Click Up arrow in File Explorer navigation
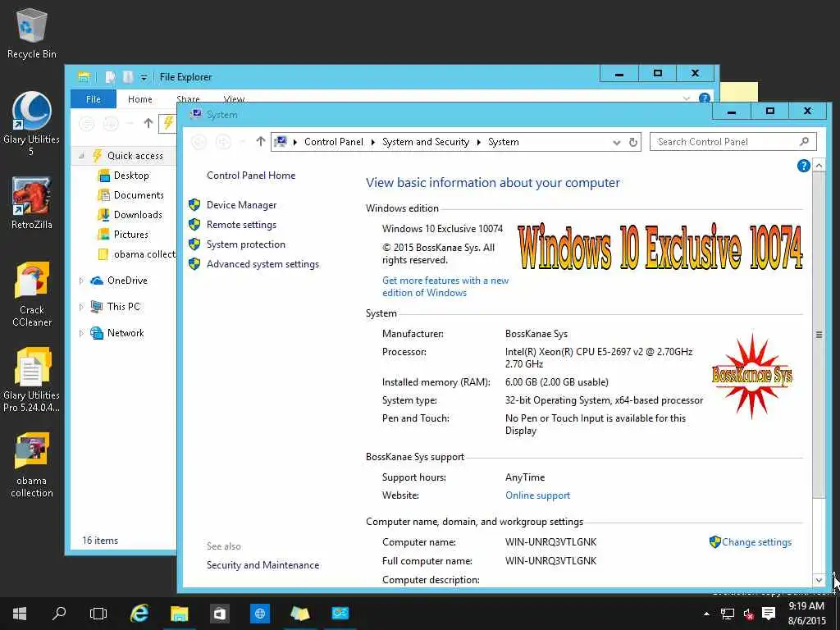 pyautogui.click(x=148, y=123)
